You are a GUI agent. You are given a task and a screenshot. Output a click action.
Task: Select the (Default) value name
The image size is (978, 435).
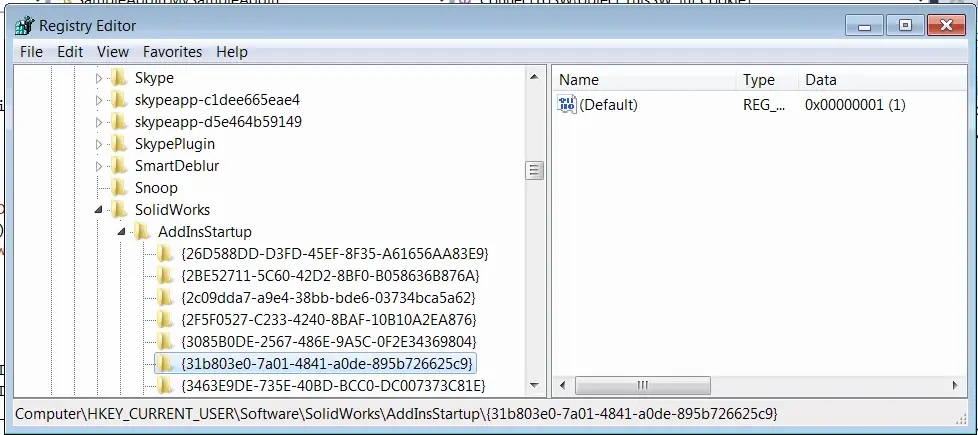tap(608, 105)
